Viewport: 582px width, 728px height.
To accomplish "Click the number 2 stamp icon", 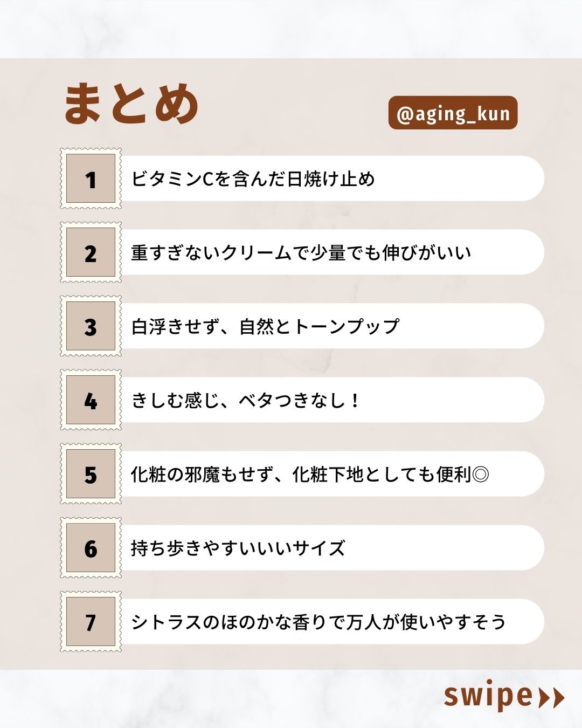I will point(91,252).
